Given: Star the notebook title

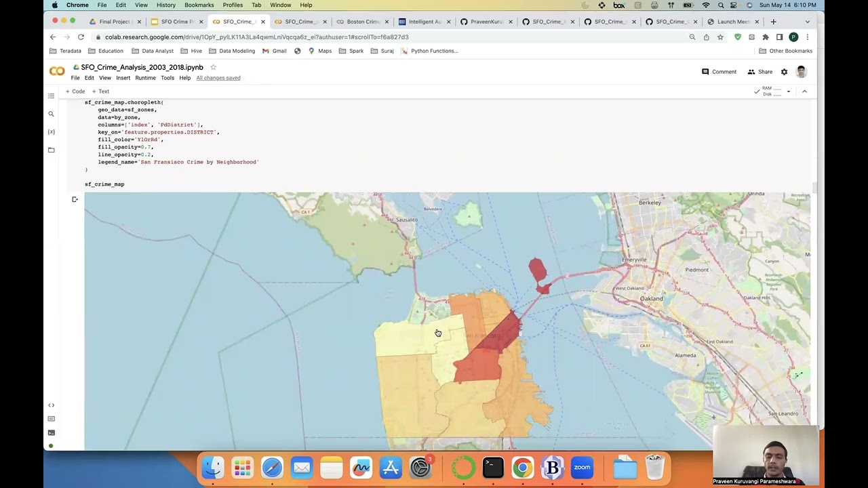Looking at the screenshot, I should point(213,67).
